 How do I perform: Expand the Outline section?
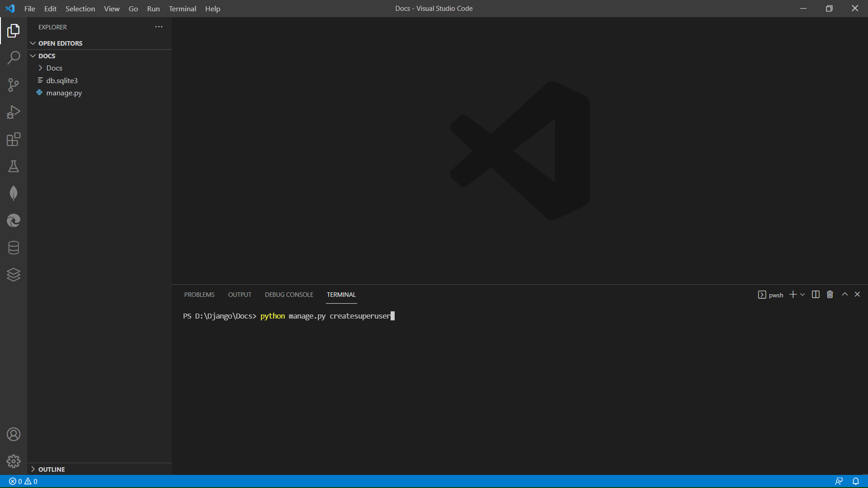[x=51, y=469]
